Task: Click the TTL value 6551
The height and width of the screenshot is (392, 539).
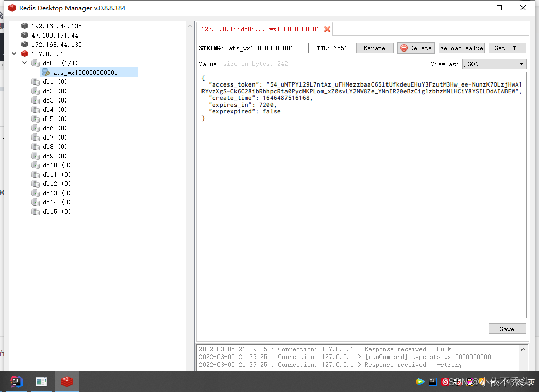Action: click(340, 48)
